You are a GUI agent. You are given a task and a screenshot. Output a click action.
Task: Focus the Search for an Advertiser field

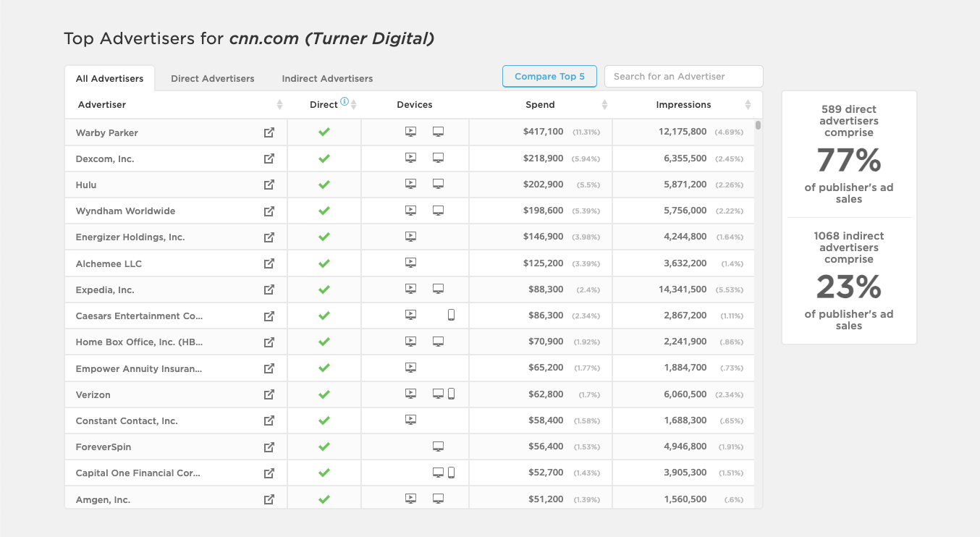click(x=683, y=76)
